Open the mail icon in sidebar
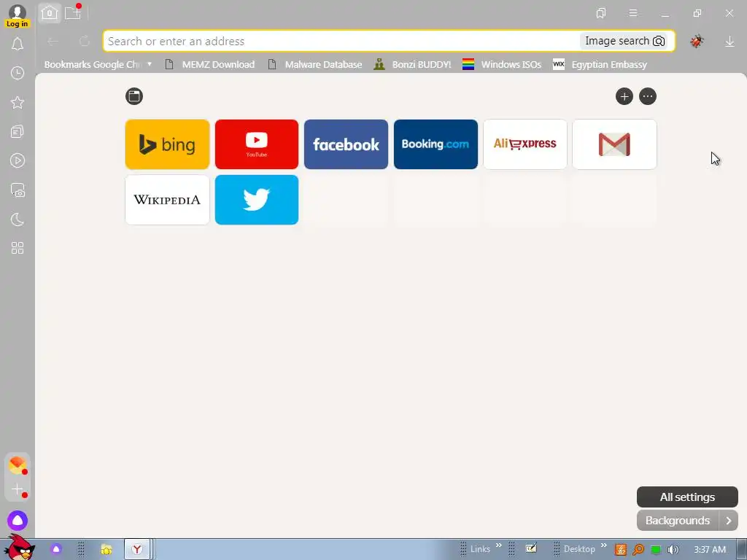Image resolution: width=747 pixels, height=560 pixels. pyautogui.click(x=18, y=465)
